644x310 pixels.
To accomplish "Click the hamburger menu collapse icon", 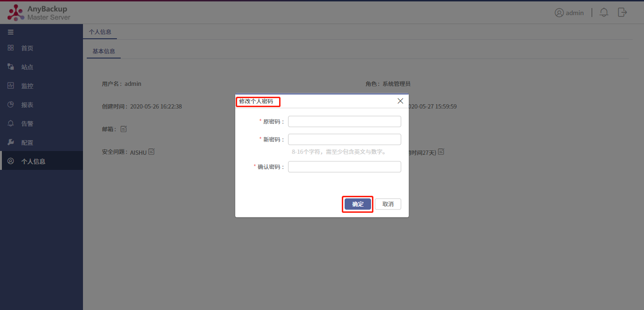I will [10, 32].
